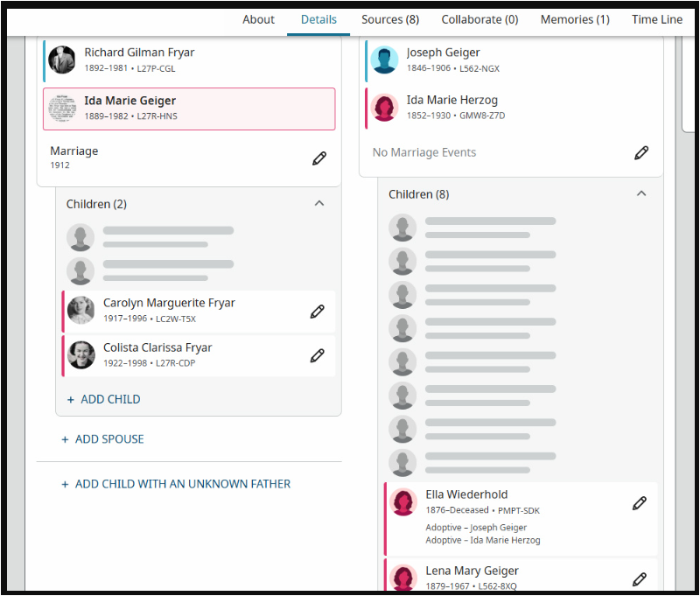Image resolution: width=700 pixels, height=596 pixels.
Task: Open Colista Clarissa Fryar's photo
Action: (80, 355)
